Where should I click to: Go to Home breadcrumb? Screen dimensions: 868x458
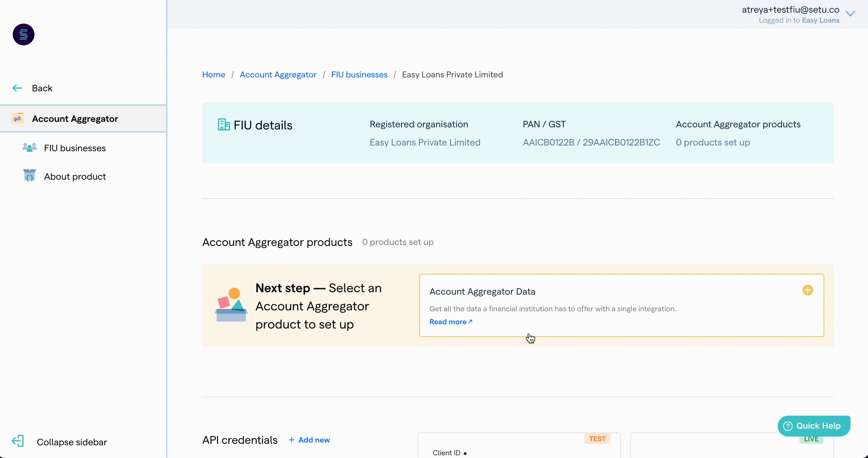click(213, 74)
